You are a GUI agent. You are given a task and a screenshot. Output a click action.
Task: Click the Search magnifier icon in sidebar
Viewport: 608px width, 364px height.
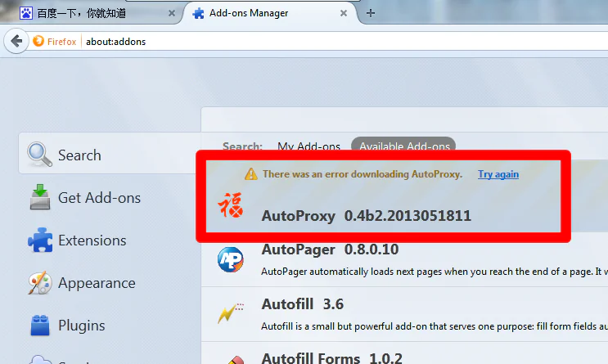pos(39,154)
